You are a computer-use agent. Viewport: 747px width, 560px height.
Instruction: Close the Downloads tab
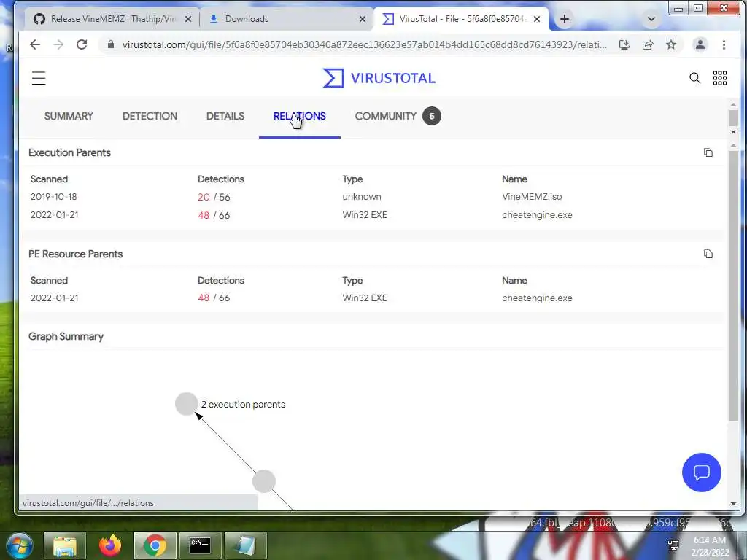(x=363, y=19)
